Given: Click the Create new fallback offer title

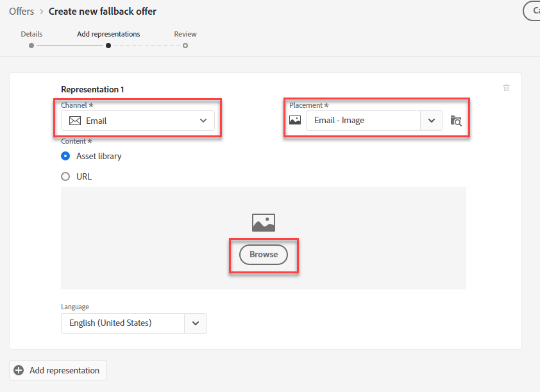Looking at the screenshot, I should [102, 12].
